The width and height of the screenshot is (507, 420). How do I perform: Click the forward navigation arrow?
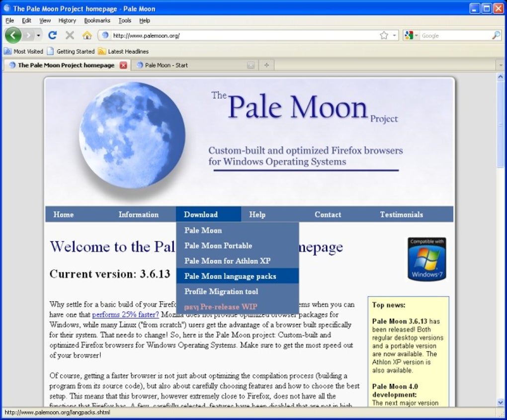[x=28, y=35]
